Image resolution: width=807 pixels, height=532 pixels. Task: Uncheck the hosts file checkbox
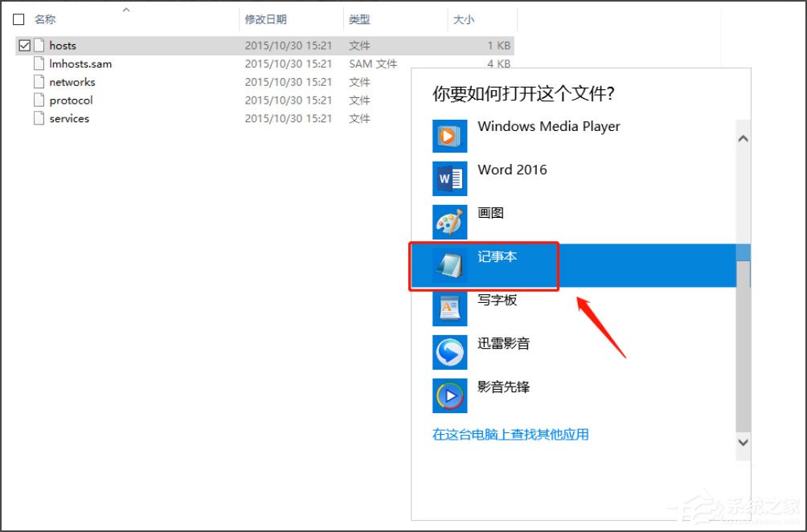coord(24,46)
